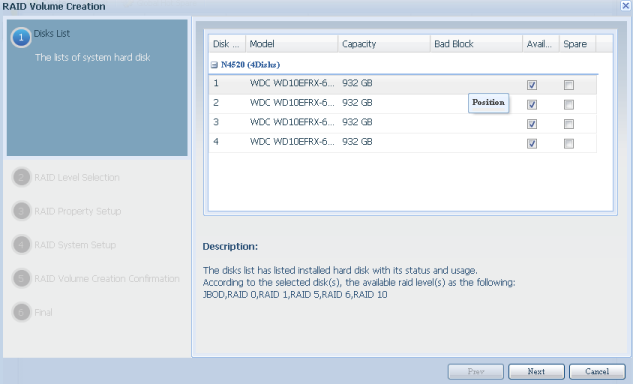Check Available box for disk 1
This screenshot has width=633, height=384.
click(532, 85)
